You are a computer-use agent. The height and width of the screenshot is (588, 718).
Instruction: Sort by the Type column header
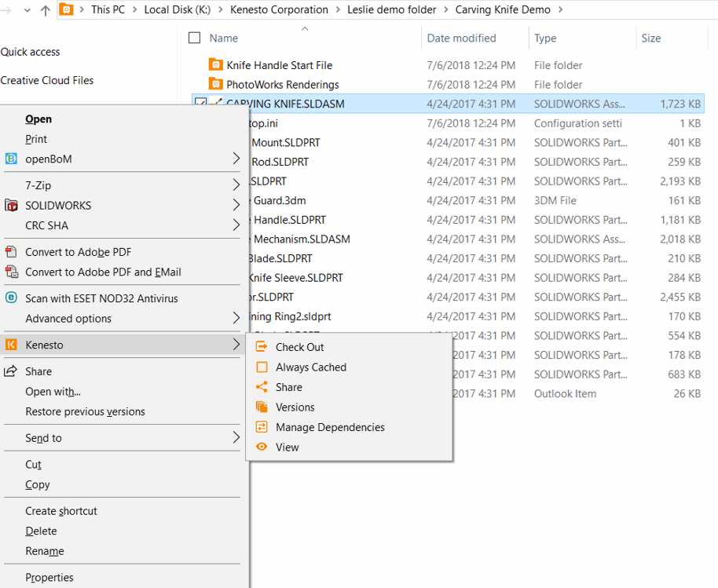pyautogui.click(x=545, y=38)
